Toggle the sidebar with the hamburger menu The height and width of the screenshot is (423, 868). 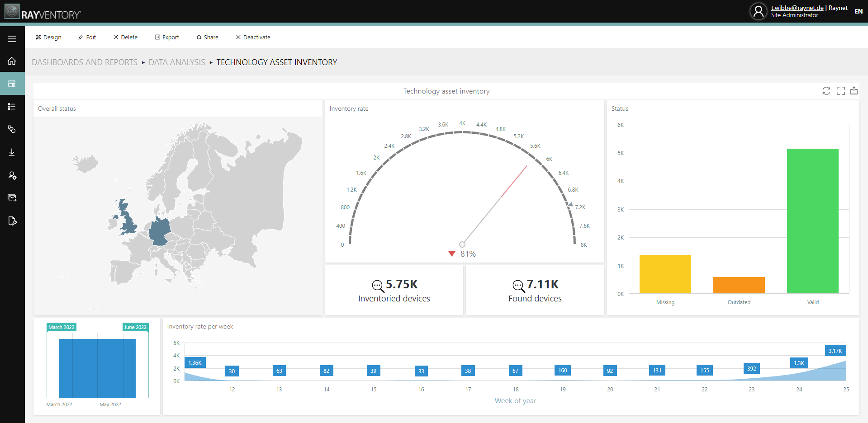(x=12, y=38)
